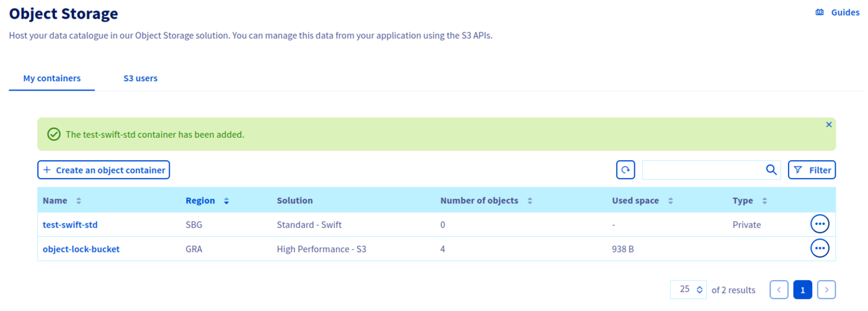Sort by Number of objects column
Viewport: 868px width, 311px height.
click(529, 201)
